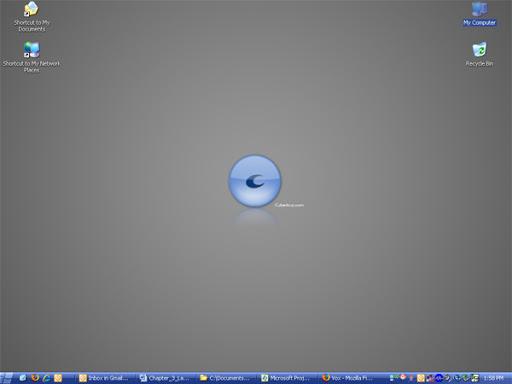This screenshot has height=384, width=512.
Task: Launch Internet Explorer from Quick Launch
Action: pyautogui.click(x=47, y=378)
